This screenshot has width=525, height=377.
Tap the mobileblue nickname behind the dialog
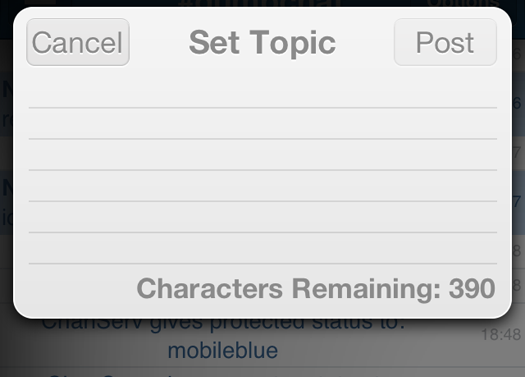coord(223,351)
